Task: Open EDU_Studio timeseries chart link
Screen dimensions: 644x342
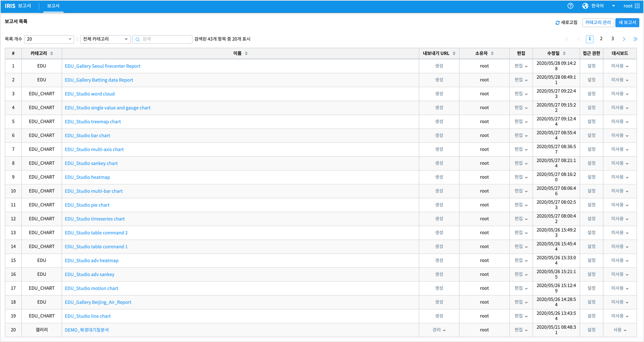Action: point(95,219)
